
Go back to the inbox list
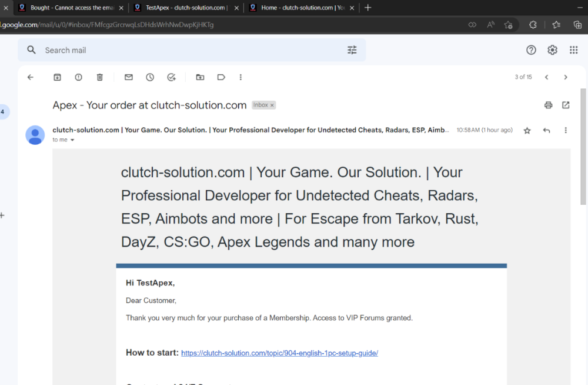tap(31, 77)
